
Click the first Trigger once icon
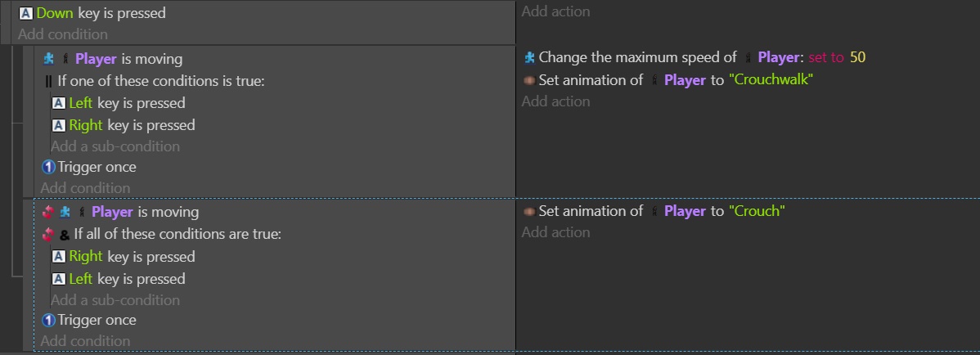coord(49,167)
